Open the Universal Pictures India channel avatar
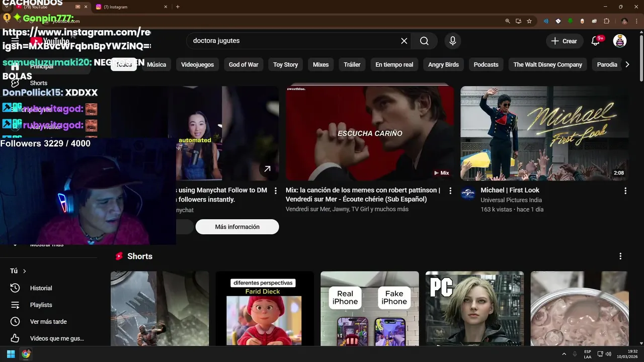This screenshot has width=644, height=362. tap(468, 193)
